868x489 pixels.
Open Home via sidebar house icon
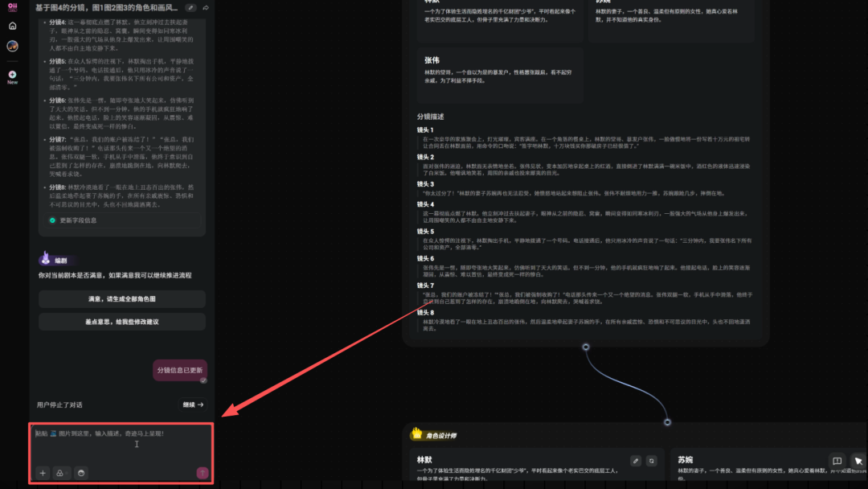(x=11, y=24)
